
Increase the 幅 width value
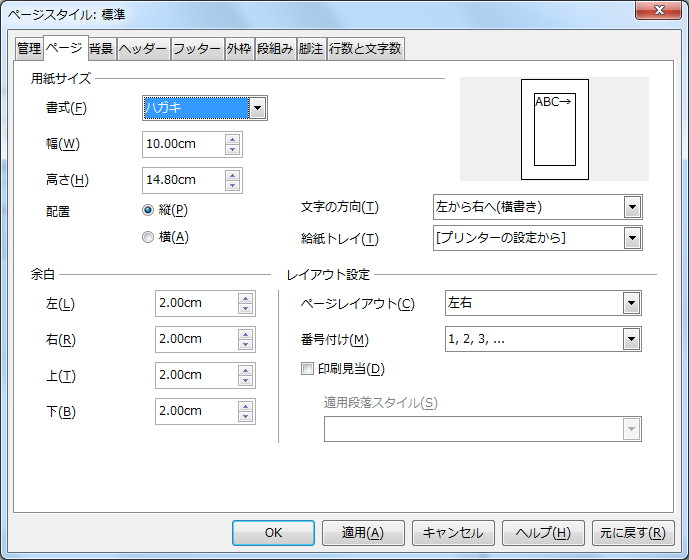[232, 139]
